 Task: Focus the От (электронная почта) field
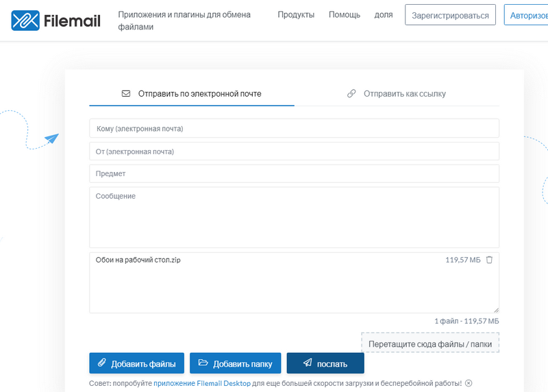pyautogui.click(x=294, y=151)
